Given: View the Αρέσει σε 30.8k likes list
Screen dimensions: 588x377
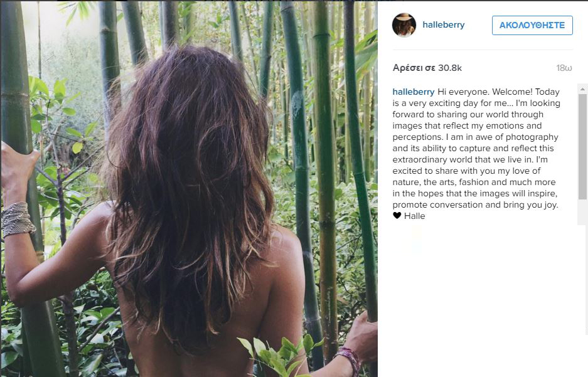Looking at the screenshot, I should point(427,68).
